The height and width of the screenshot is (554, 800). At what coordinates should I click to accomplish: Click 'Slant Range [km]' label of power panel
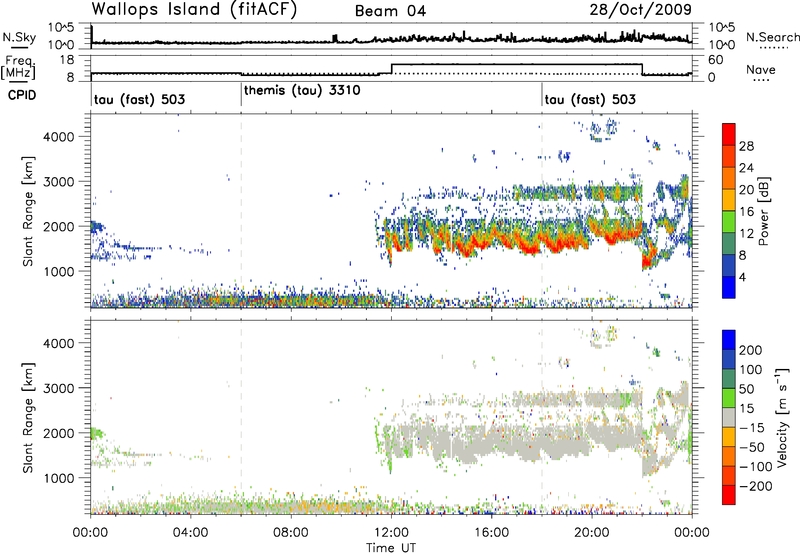tap(29, 211)
